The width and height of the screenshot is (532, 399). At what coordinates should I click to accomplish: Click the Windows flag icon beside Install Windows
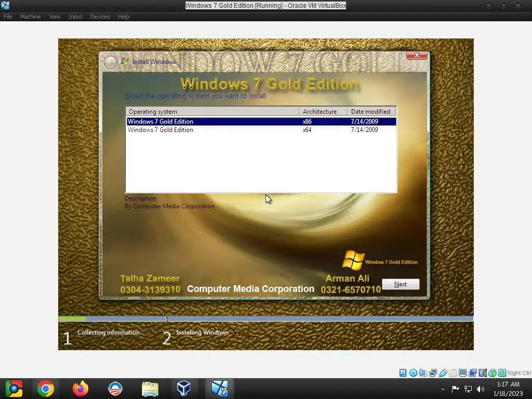click(x=125, y=61)
